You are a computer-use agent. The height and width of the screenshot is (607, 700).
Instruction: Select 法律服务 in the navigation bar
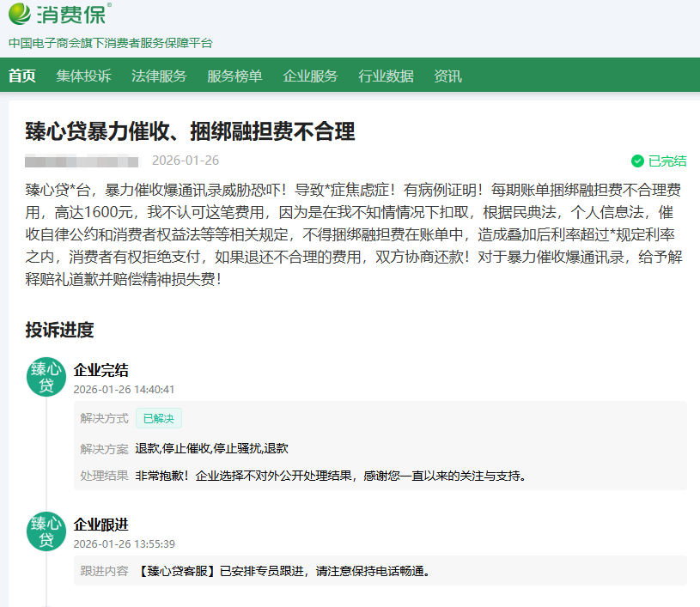pos(159,76)
